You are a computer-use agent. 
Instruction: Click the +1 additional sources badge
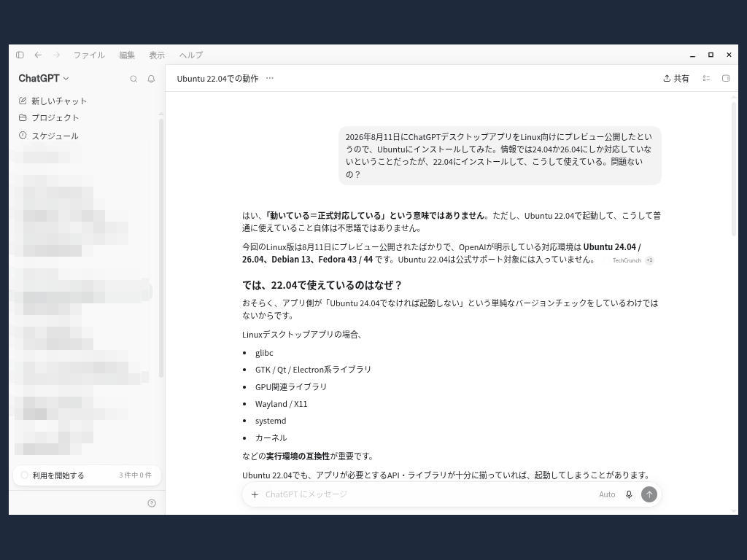pyautogui.click(x=649, y=260)
